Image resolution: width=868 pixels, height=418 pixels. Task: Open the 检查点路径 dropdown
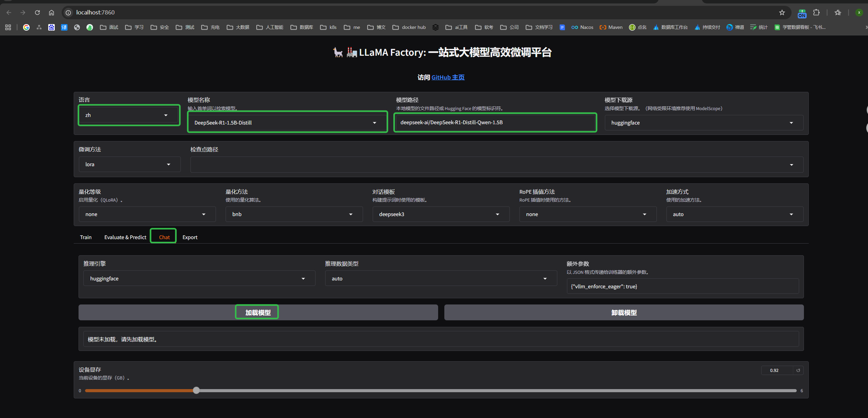click(x=497, y=164)
